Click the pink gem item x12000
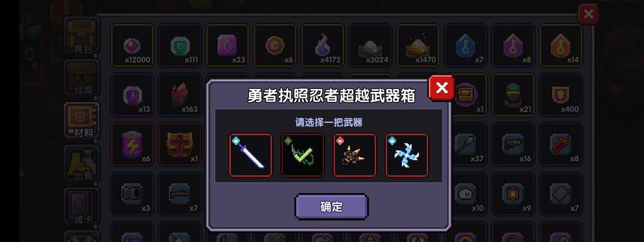 point(132,45)
